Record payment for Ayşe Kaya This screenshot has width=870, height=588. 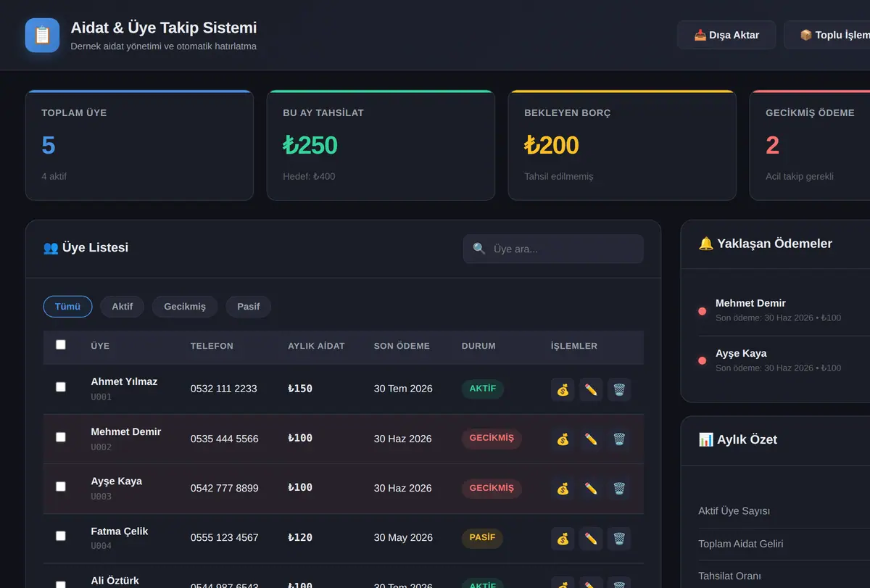tap(563, 489)
